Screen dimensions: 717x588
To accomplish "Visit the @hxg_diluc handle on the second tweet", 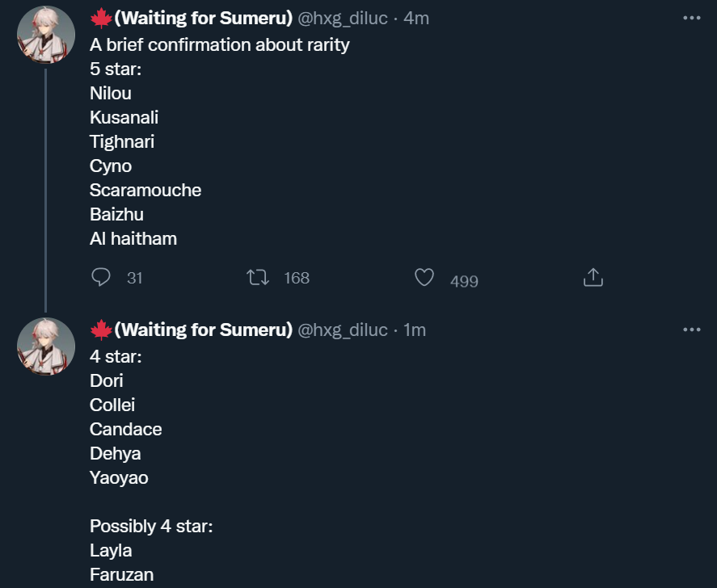I will point(343,330).
